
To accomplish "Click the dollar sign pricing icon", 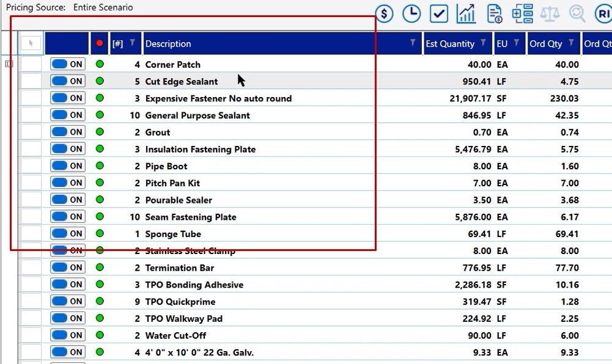I will [x=384, y=13].
